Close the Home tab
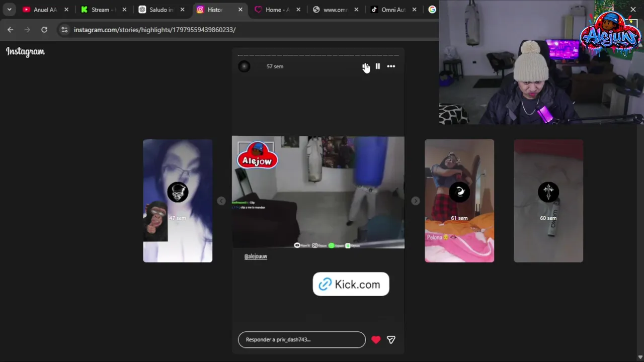This screenshot has width=644, height=362. point(298,10)
